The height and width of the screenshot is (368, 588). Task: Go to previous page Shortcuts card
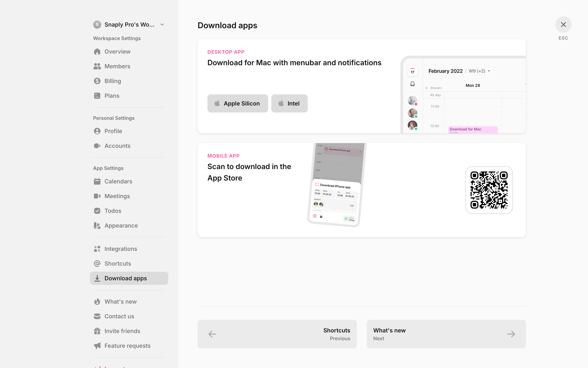277,334
